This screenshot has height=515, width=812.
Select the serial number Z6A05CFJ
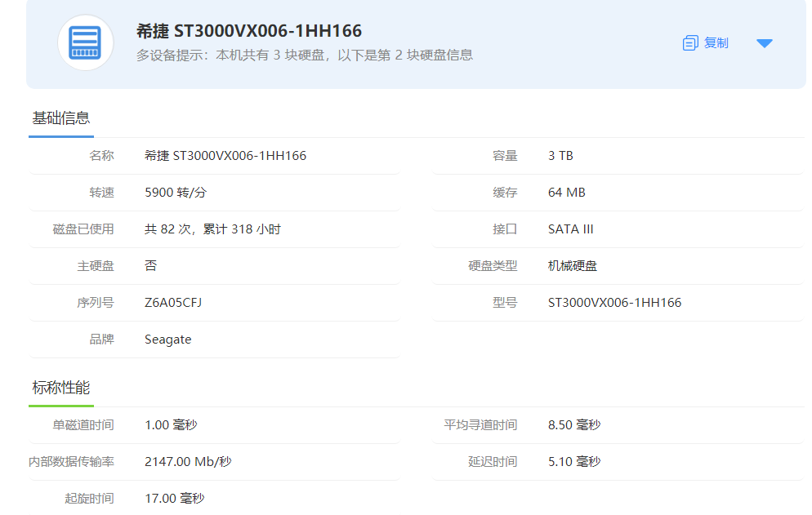click(x=173, y=303)
